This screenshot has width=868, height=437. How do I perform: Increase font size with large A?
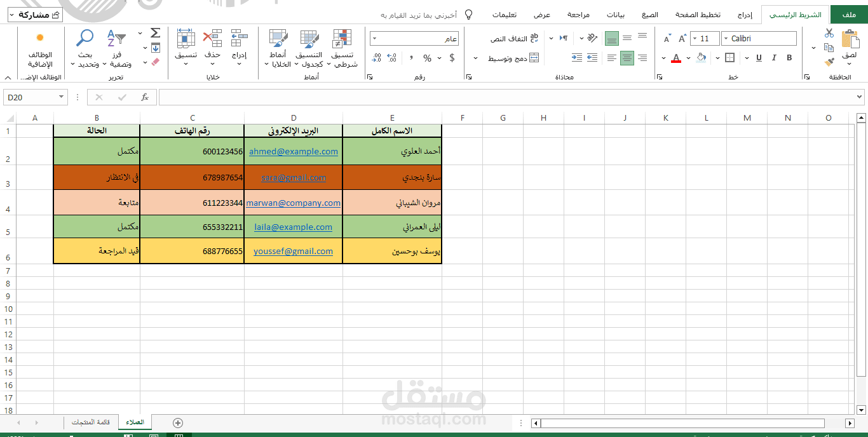pyautogui.click(x=682, y=39)
